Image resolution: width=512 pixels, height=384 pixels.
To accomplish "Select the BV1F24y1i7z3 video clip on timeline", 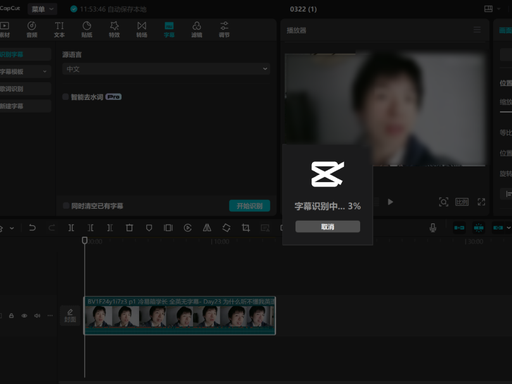I will point(179,315).
